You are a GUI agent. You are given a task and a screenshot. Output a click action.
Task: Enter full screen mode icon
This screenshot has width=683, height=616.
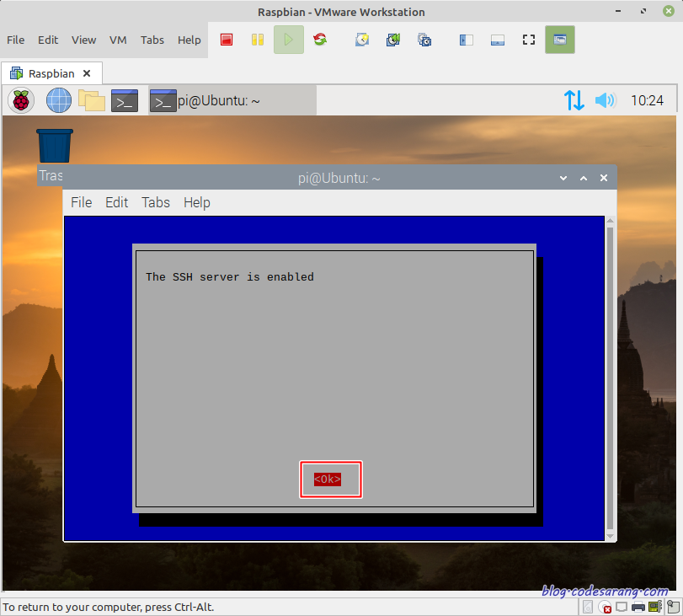pos(529,40)
